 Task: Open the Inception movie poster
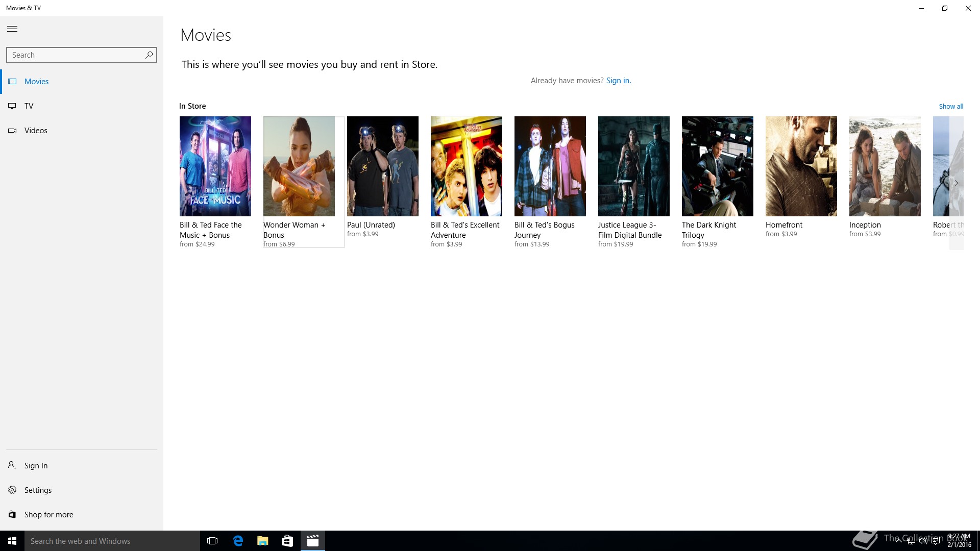pos(885,166)
